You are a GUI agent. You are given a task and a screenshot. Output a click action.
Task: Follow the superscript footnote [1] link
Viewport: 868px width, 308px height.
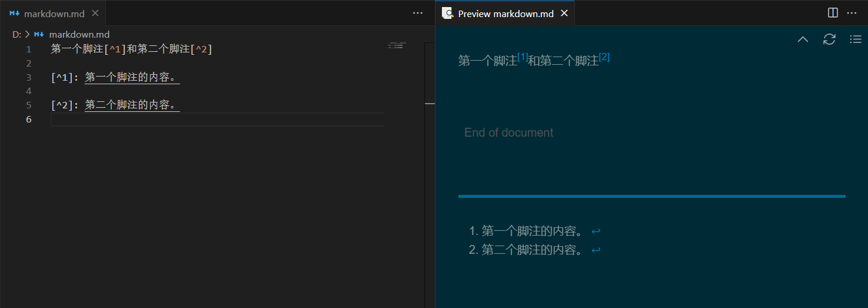click(x=523, y=57)
